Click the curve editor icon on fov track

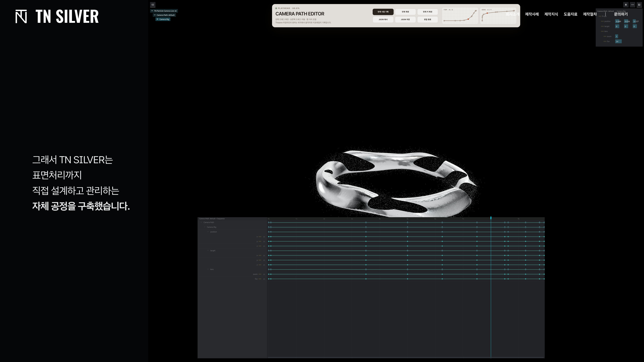pyautogui.click(x=264, y=279)
